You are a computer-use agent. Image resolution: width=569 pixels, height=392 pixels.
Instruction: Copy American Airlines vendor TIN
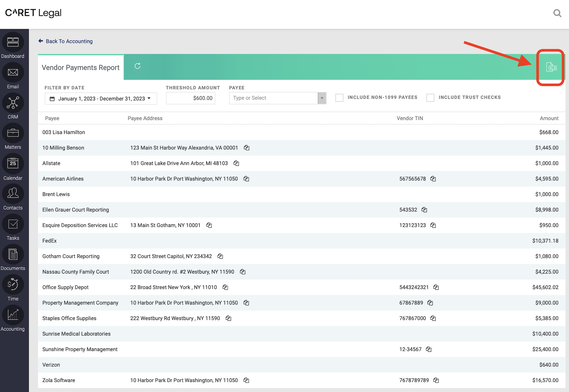tap(433, 178)
